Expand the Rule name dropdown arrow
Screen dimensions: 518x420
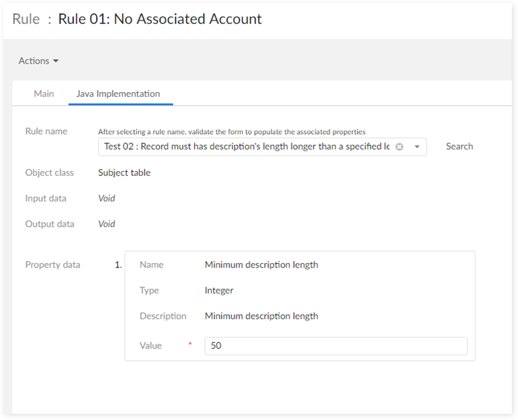(x=417, y=146)
